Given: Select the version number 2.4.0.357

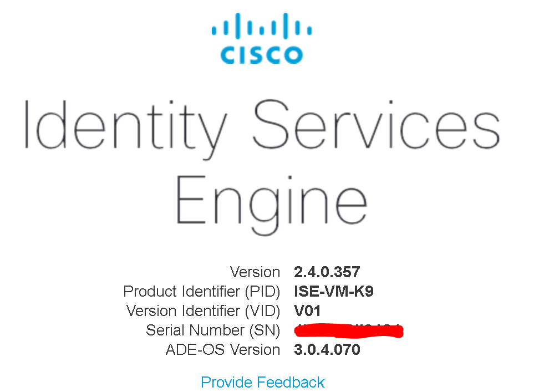Looking at the screenshot, I should pos(327,272).
